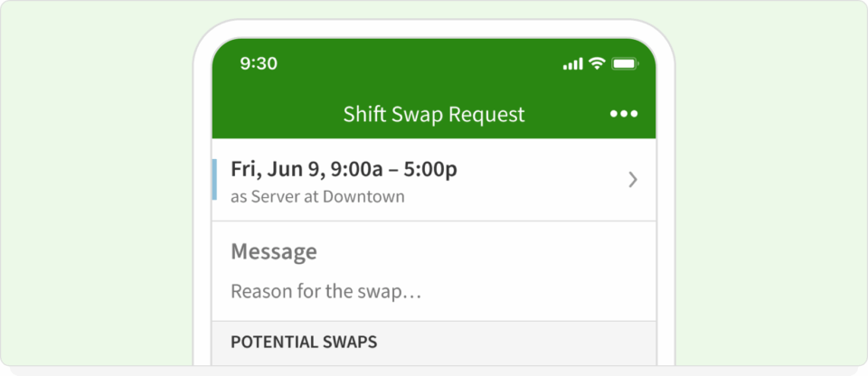The height and width of the screenshot is (376, 868).
Task: Click the light green background right of phone
Action: tap(769, 181)
